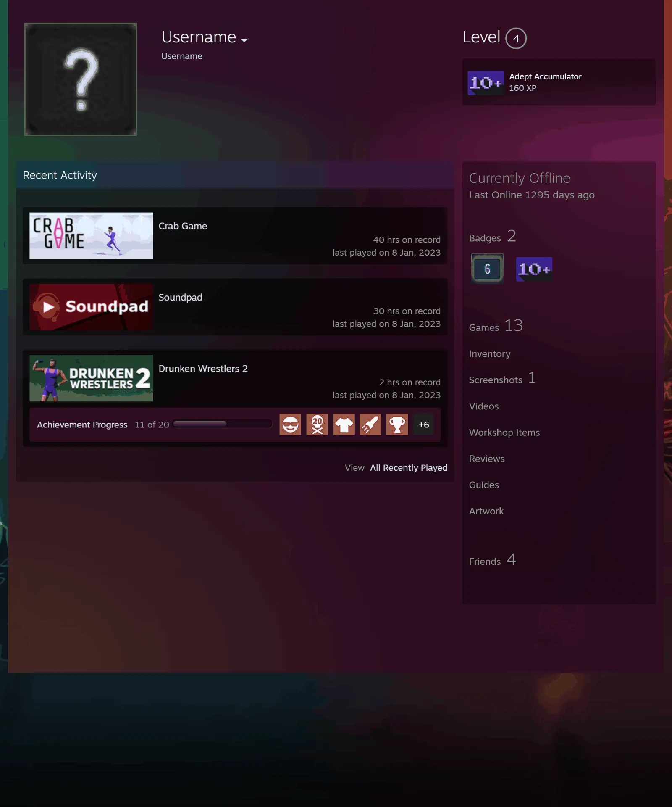Open the Crab Game thumbnail
672x807 pixels.
[x=91, y=235]
